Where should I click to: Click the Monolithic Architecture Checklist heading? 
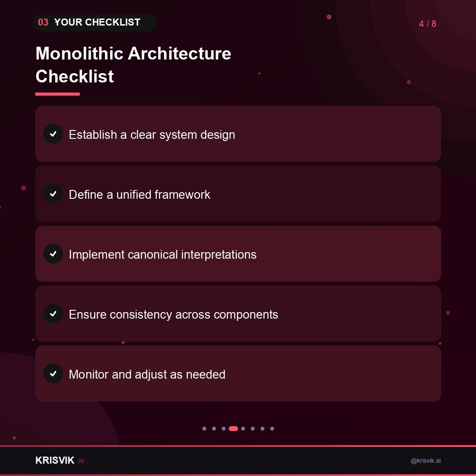tap(133, 65)
